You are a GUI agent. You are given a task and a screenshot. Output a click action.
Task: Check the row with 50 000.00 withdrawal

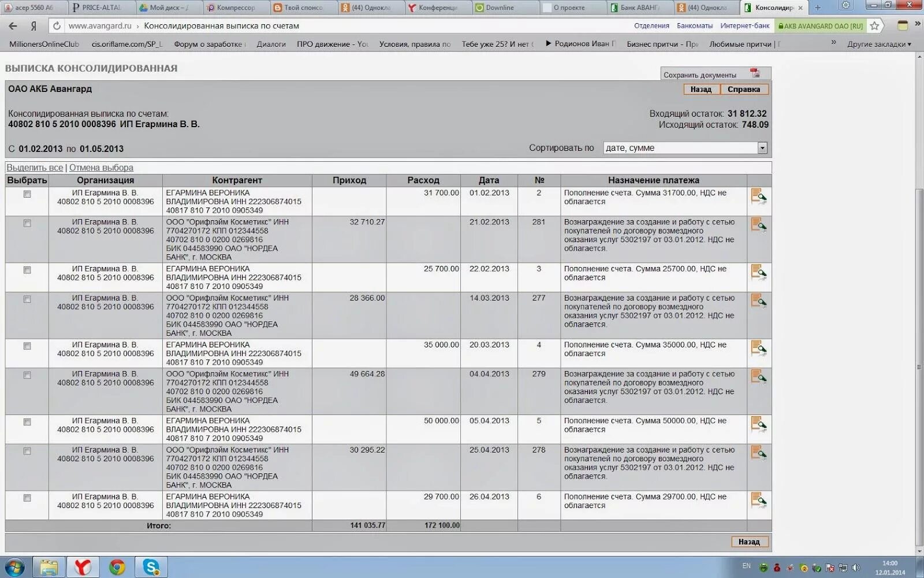[x=27, y=422]
